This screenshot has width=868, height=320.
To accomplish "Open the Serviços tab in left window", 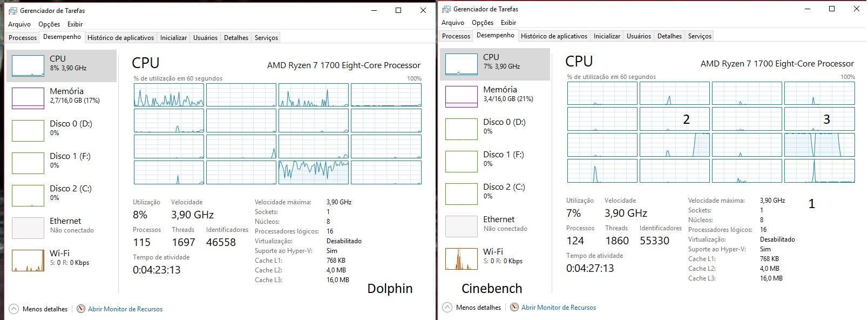I will pyautogui.click(x=266, y=37).
